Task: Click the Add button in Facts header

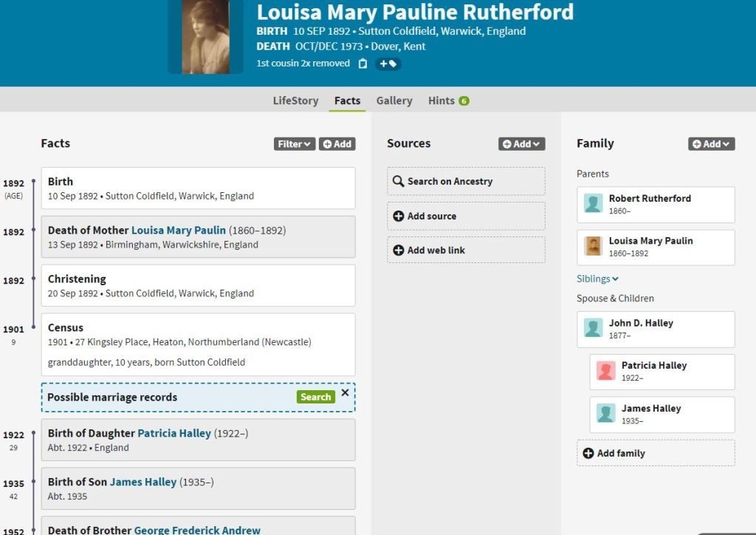Action: 337,144
